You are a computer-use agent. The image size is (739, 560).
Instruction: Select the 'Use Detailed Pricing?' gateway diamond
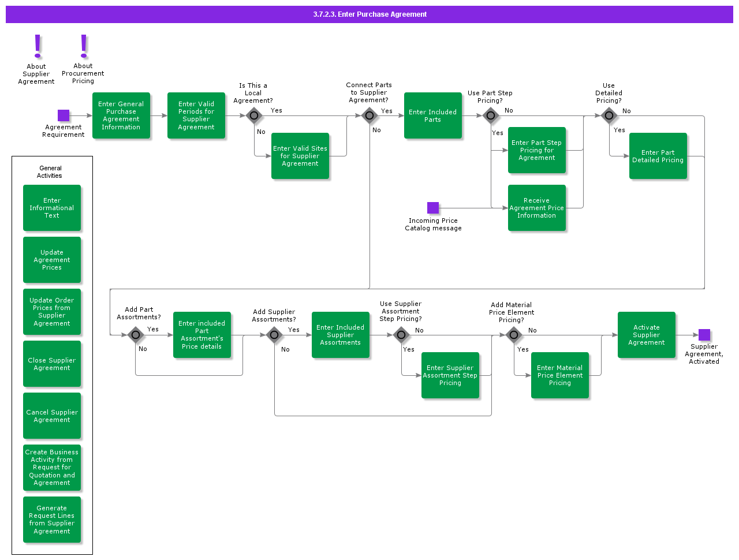tap(609, 115)
